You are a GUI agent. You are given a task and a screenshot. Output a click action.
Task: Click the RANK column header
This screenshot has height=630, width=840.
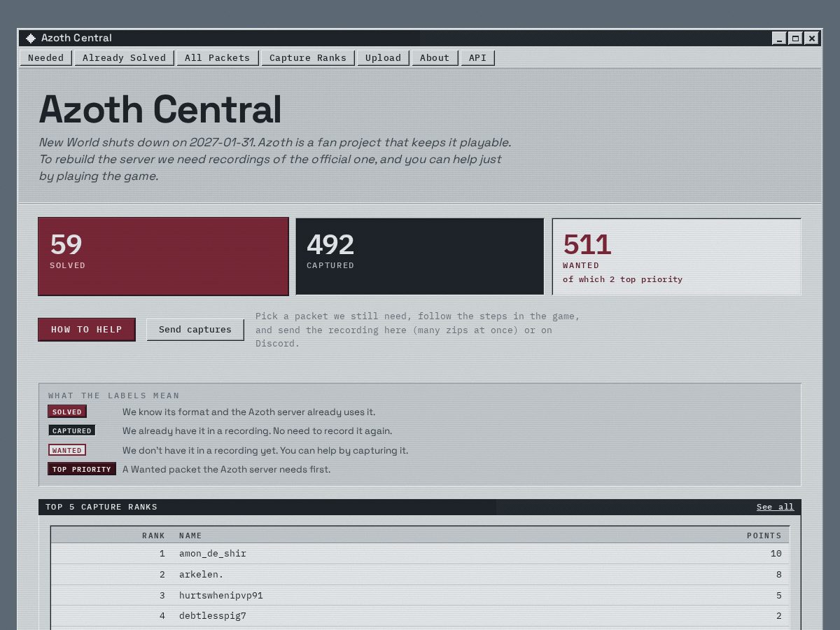click(153, 535)
